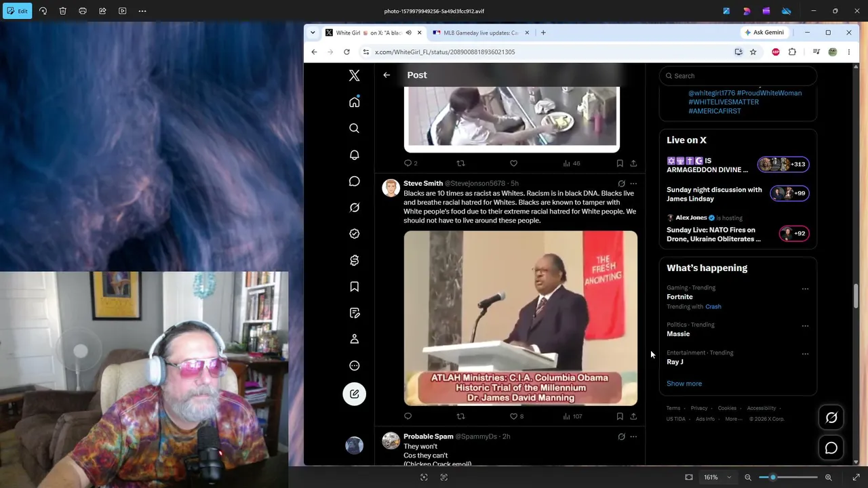
Task: Bookmark Steve Smith's reply
Action: coord(620,416)
